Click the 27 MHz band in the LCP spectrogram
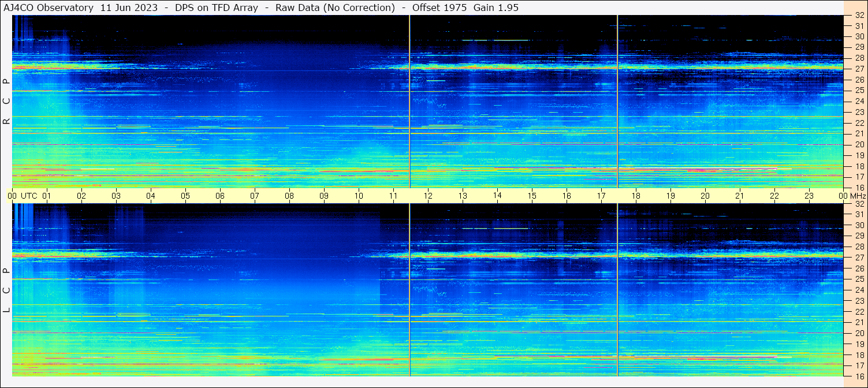 coord(428,255)
